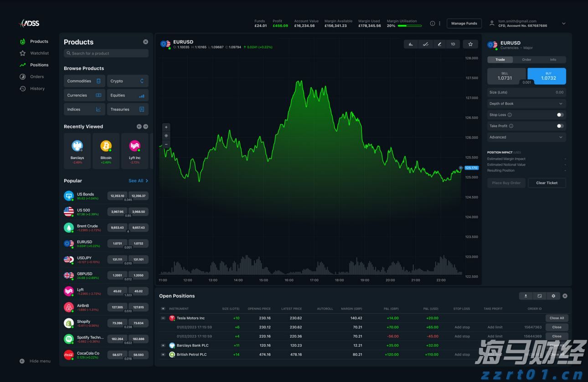The image size is (588, 382).
Task: Open Open Positions settings gear
Action: point(553,296)
